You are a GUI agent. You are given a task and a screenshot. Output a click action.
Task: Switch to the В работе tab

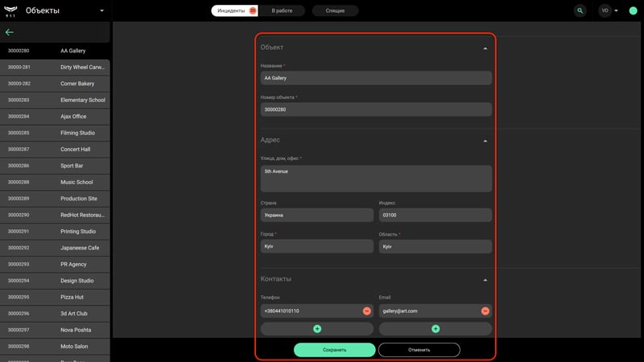pos(282,10)
